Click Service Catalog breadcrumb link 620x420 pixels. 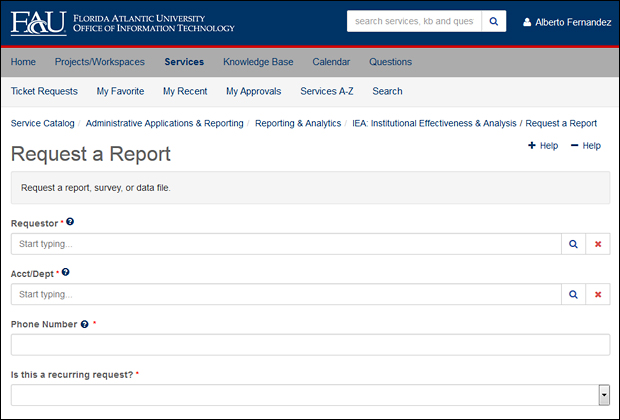pyautogui.click(x=42, y=123)
